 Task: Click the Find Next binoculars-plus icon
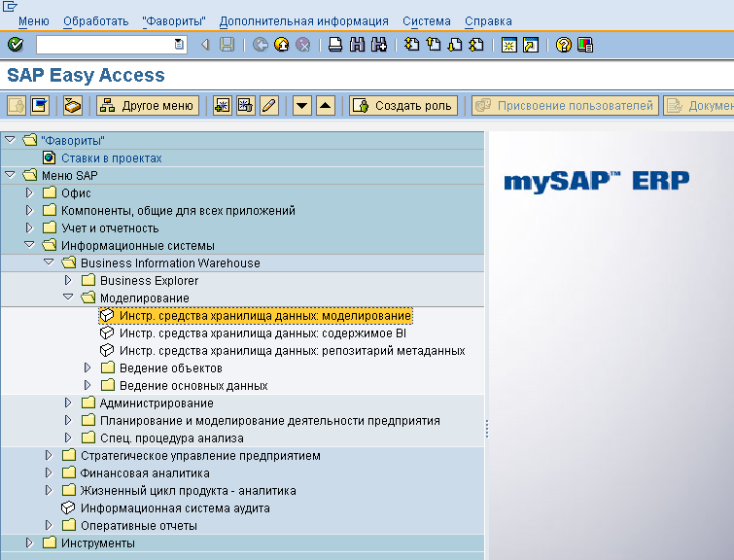point(379,45)
